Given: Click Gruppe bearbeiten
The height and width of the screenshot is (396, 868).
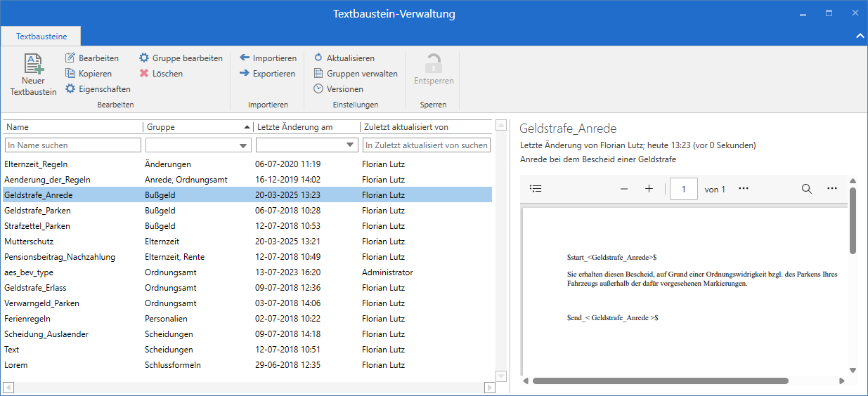Looking at the screenshot, I should pyautogui.click(x=187, y=58).
